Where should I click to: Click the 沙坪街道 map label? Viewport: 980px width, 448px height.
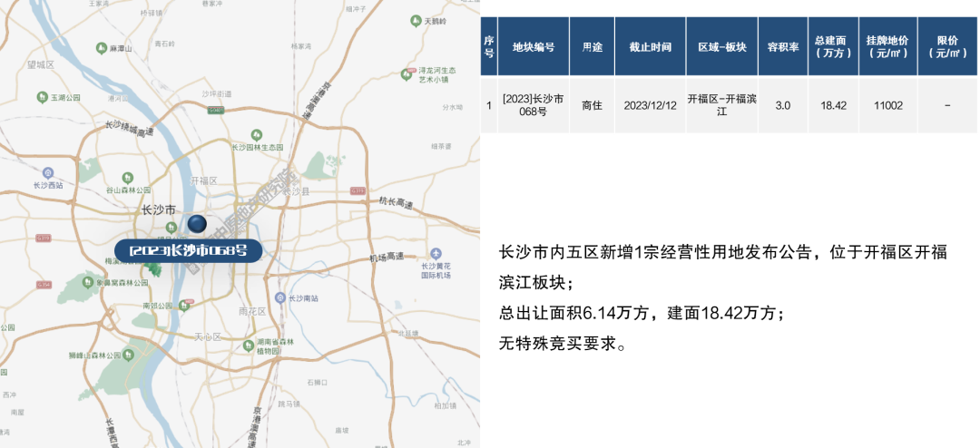point(216,93)
